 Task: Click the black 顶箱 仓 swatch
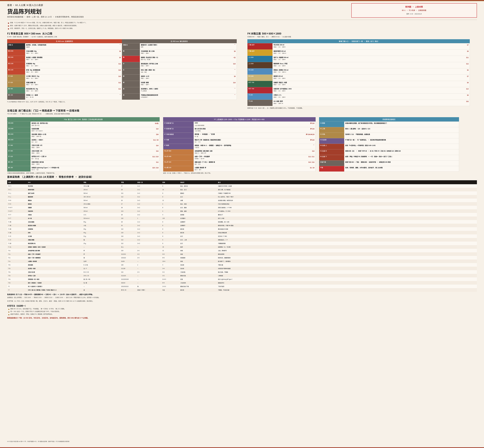click(16, 46)
